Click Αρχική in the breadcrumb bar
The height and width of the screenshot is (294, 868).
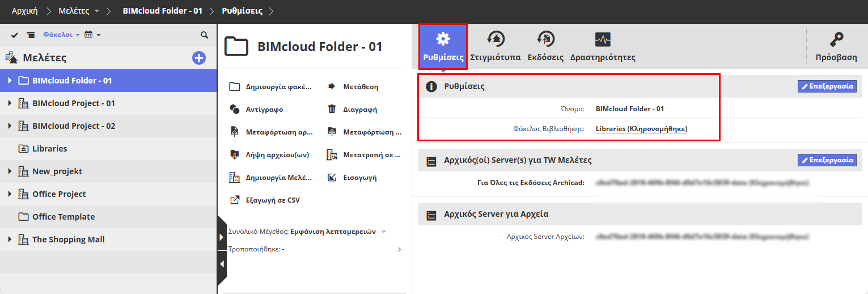click(x=25, y=11)
